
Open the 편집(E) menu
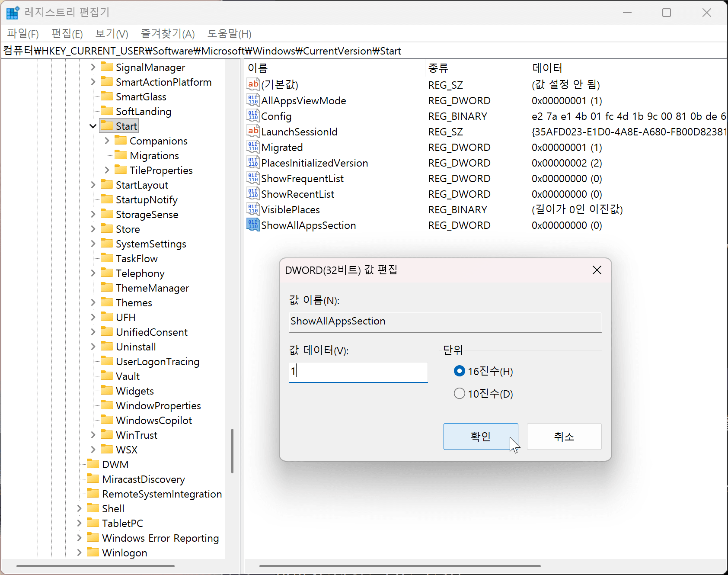click(x=67, y=34)
